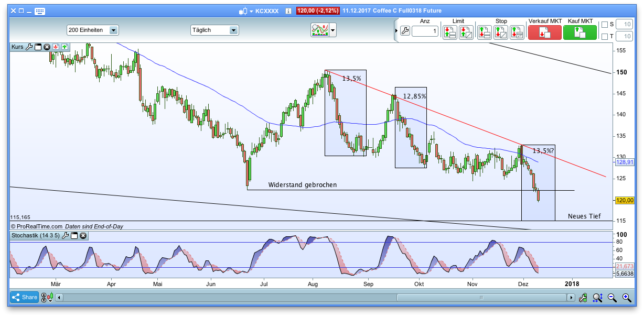Open the price settings with the Kurs wrench icon
Viewport: 644px width, 317px height.
[29, 47]
